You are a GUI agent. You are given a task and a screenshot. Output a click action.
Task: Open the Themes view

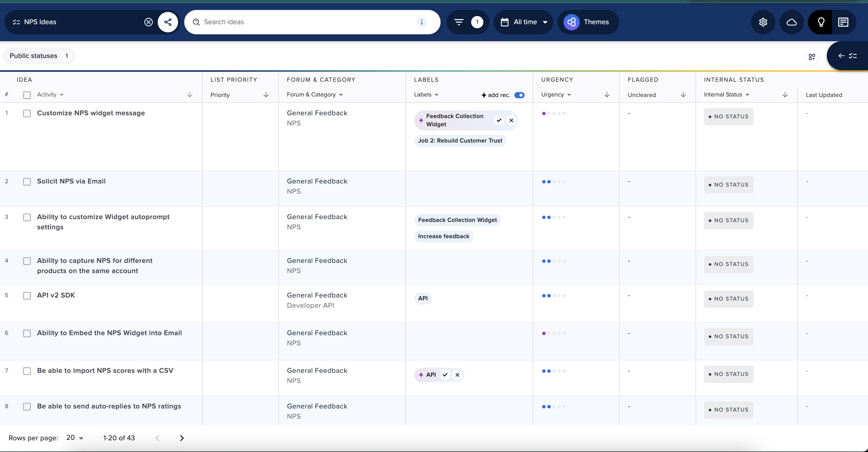(x=588, y=22)
